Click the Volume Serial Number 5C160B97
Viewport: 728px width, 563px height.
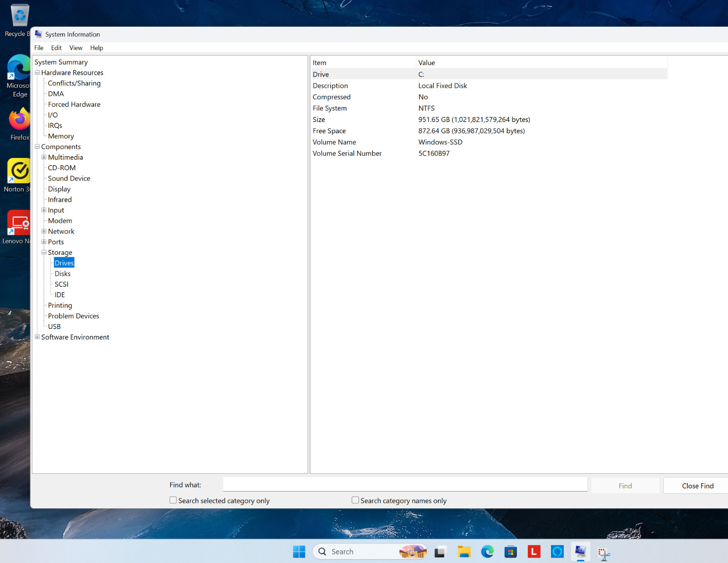(434, 153)
